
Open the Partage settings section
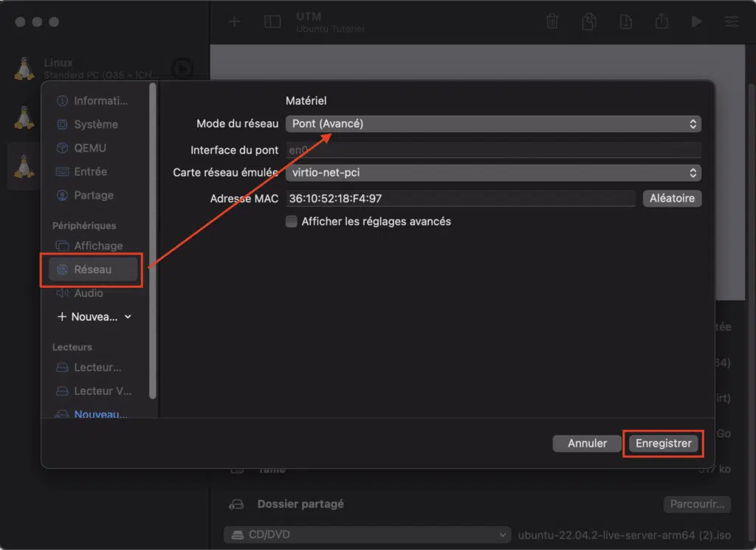[93, 195]
